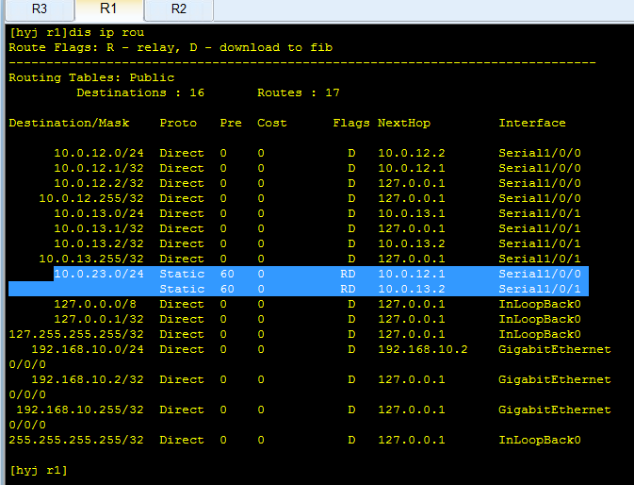Screen dimensions: 635x485
Task: Click destination 127.0.0.0/8
Action: coord(95,304)
